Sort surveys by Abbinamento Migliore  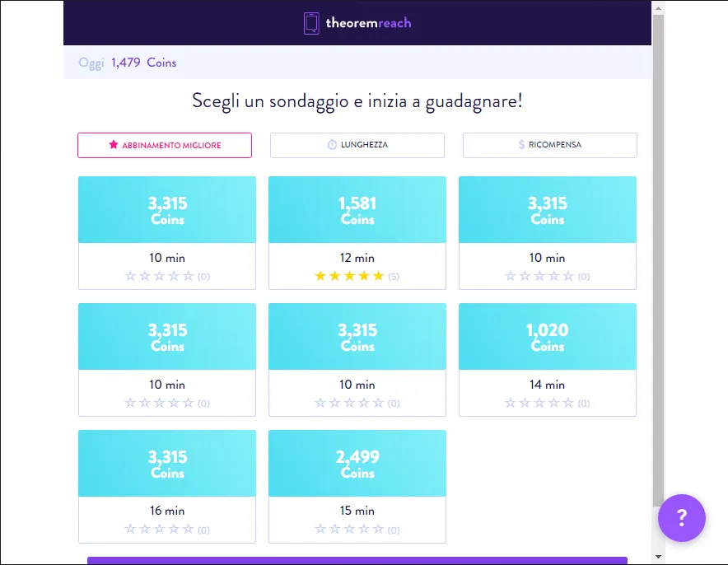click(165, 145)
